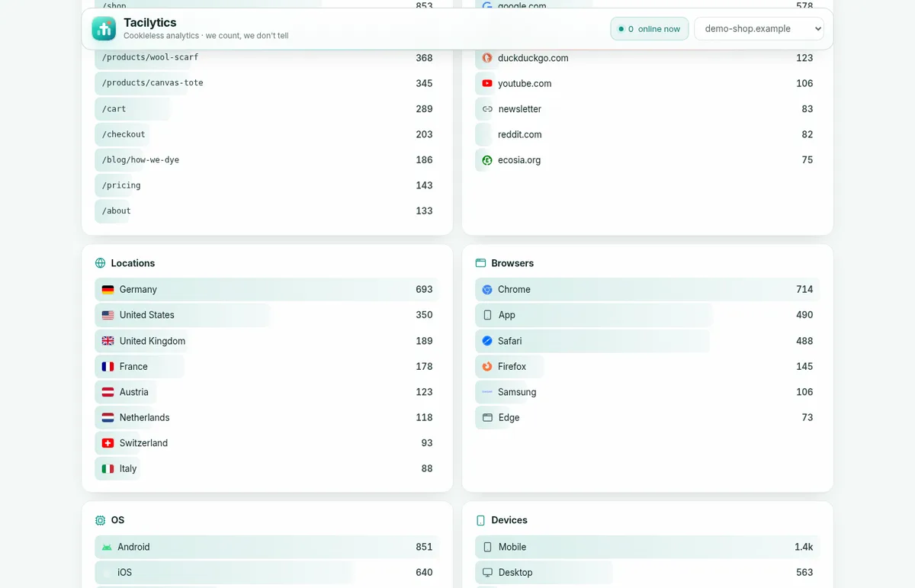Click the online now badge
The image size is (915, 588).
point(649,29)
